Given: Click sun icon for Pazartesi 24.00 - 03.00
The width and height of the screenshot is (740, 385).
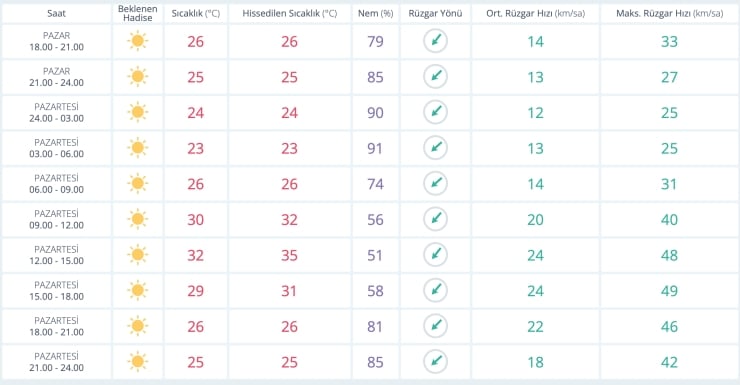Looking at the screenshot, I should point(137,112).
